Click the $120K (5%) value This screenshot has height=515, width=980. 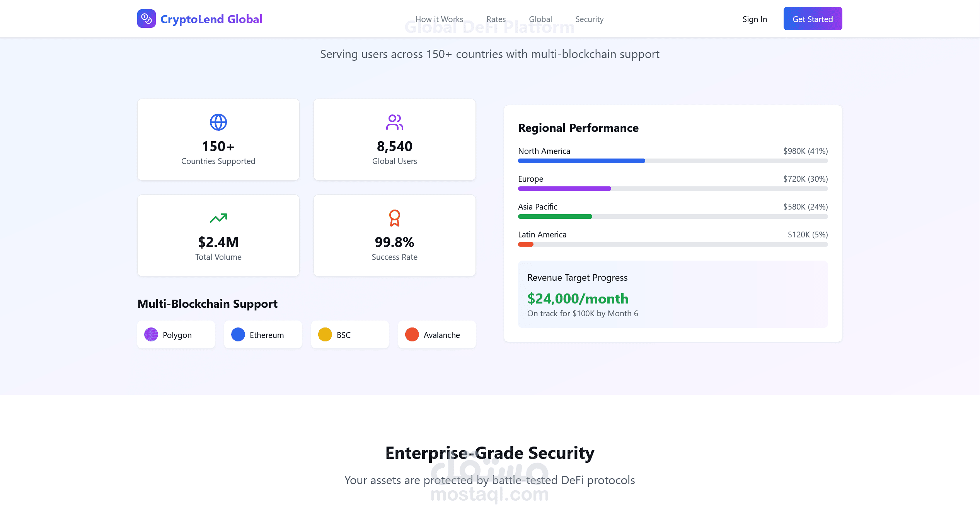coord(808,234)
